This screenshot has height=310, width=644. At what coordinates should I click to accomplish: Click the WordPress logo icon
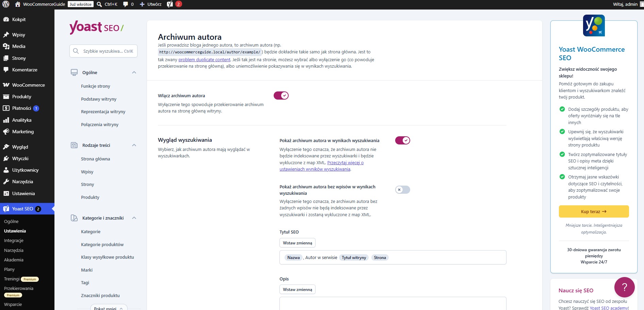[6, 4]
